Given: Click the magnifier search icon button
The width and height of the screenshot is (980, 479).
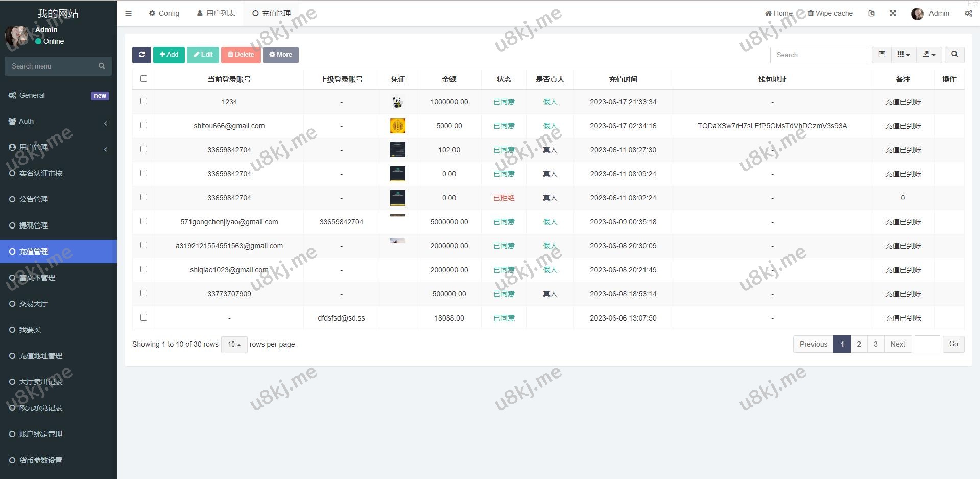Looking at the screenshot, I should pos(954,55).
